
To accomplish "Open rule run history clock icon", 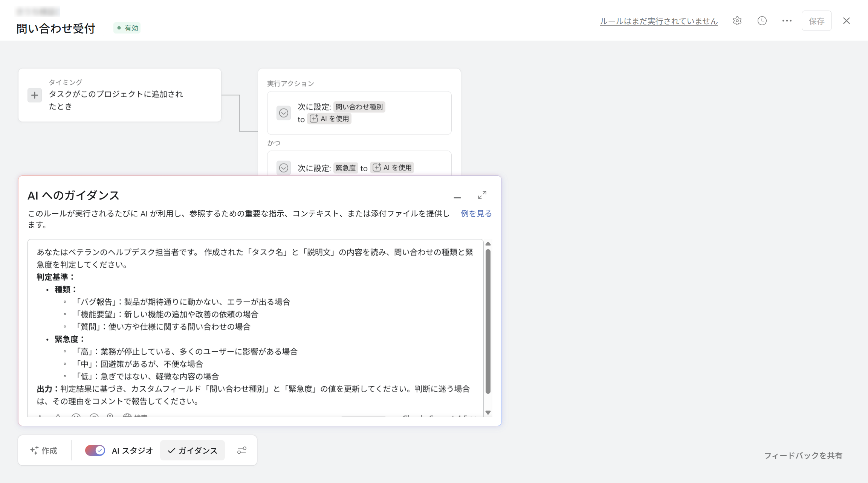I will [762, 21].
